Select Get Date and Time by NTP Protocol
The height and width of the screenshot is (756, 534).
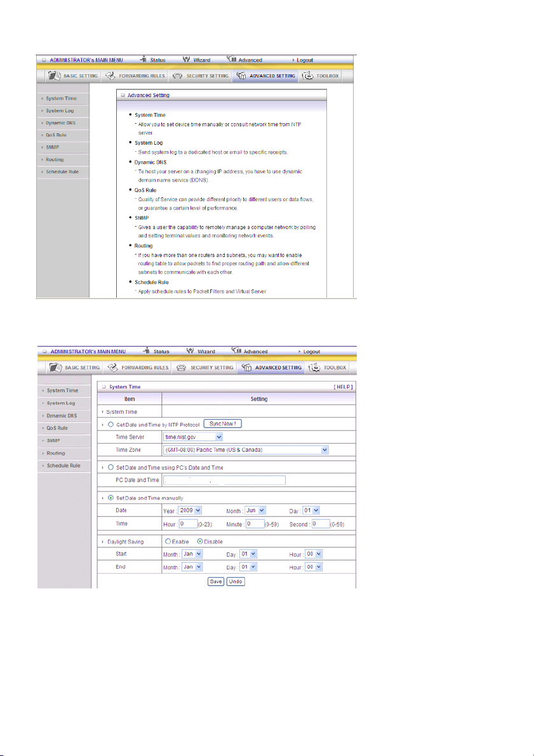pos(110,425)
